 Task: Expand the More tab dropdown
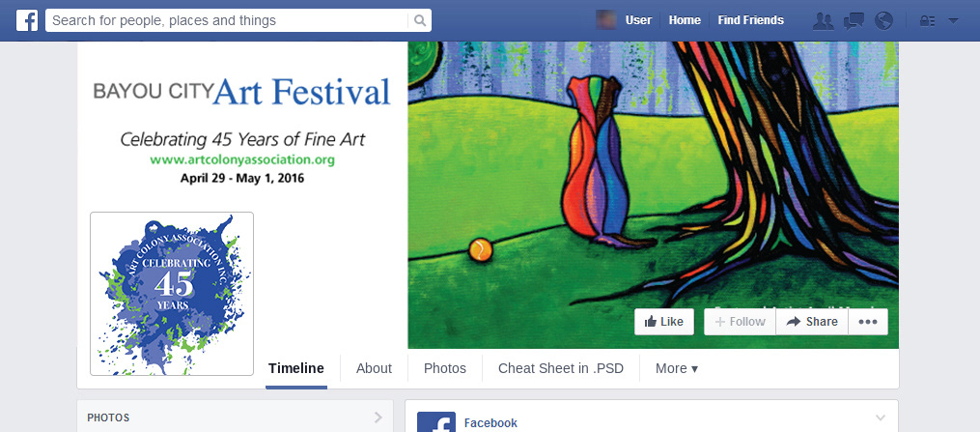point(676,368)
